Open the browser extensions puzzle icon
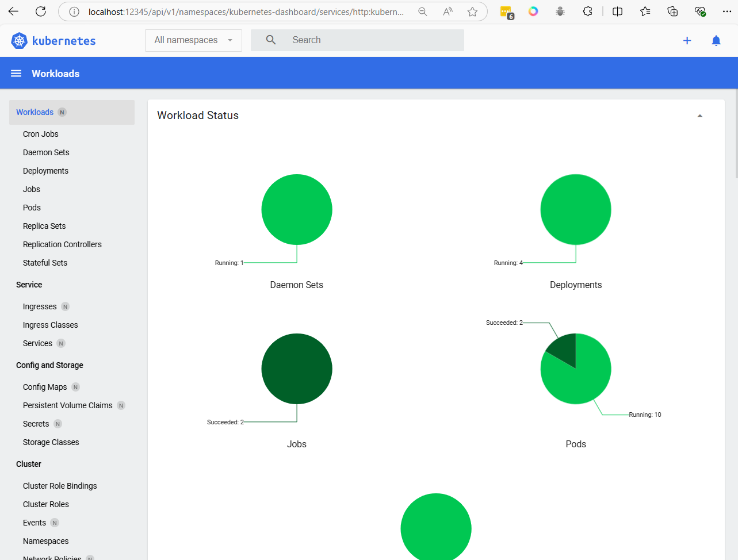The height and width of the screenshot is (560, 738). [587, 11]
